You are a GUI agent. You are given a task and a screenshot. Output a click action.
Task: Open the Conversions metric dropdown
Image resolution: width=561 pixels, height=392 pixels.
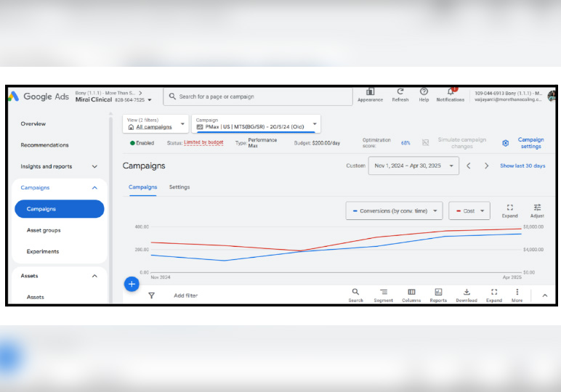(394, 211)
